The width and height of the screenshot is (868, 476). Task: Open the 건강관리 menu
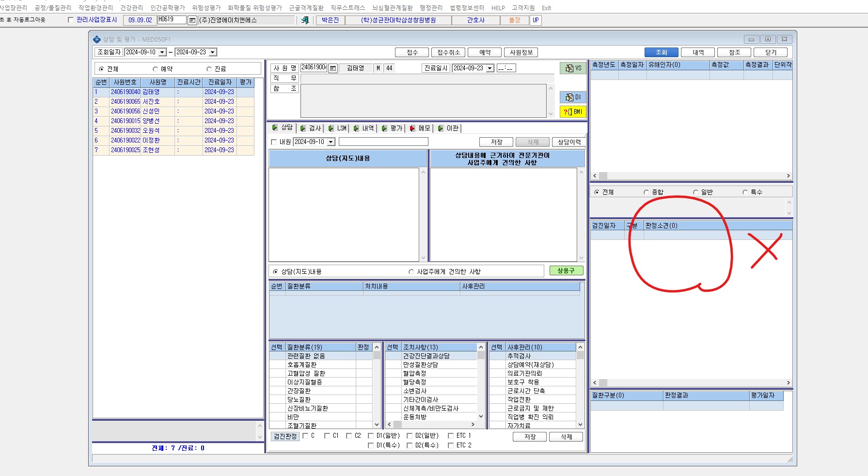tap(132, 8)
